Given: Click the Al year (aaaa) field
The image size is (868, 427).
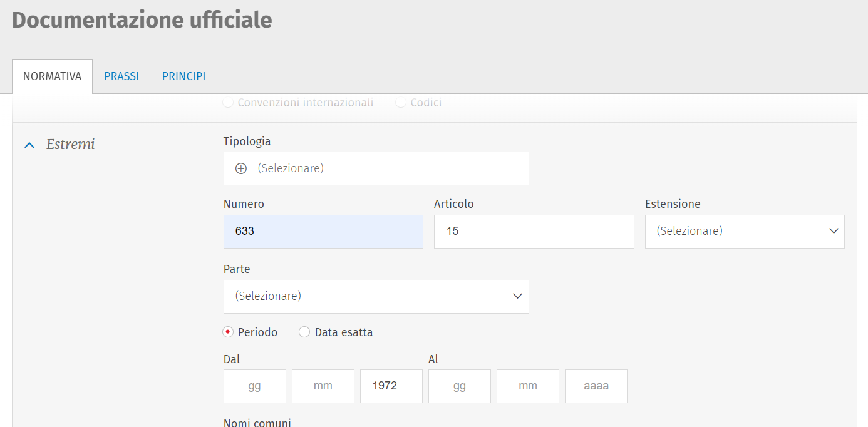Looking at the screenshot, I should click(596, 386).
